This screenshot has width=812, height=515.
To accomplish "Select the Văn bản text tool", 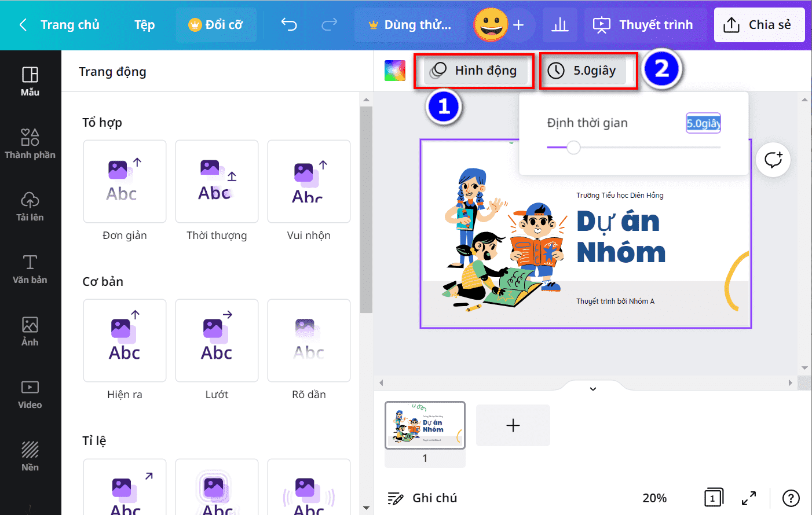I will point(30,269).
